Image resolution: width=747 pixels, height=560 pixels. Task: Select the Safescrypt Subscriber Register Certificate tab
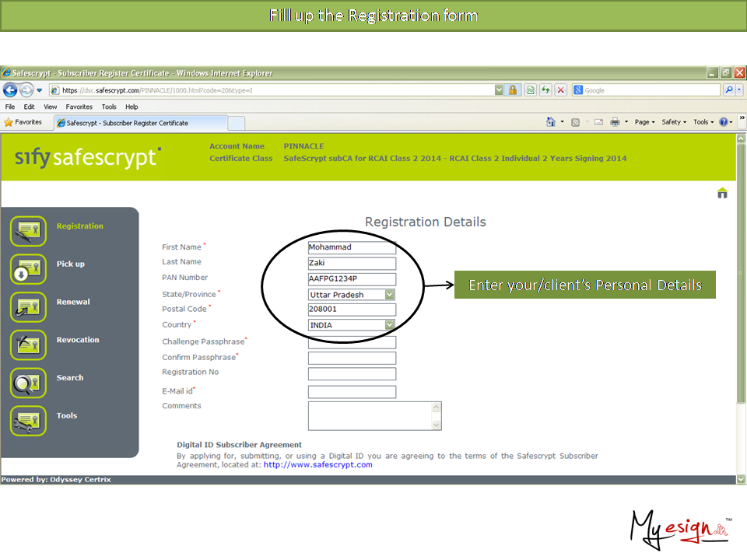point(140,123)
